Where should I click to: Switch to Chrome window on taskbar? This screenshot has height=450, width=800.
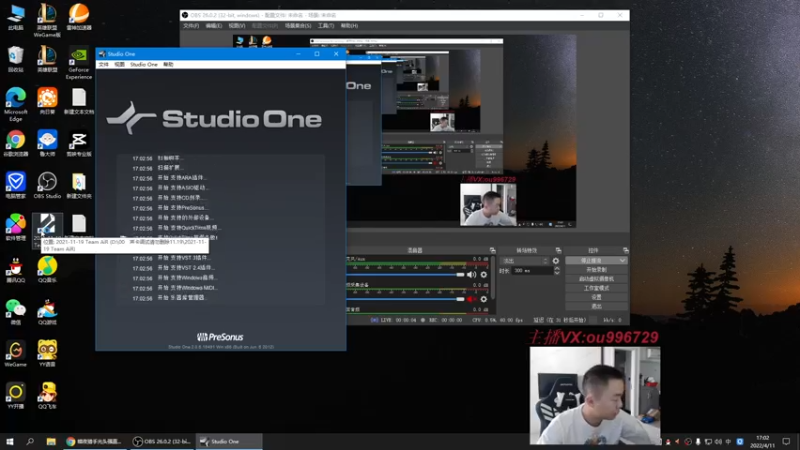tap(95, 441)
